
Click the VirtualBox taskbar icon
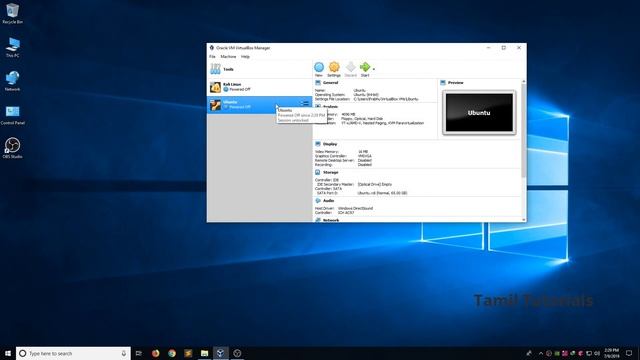point(220,353)
